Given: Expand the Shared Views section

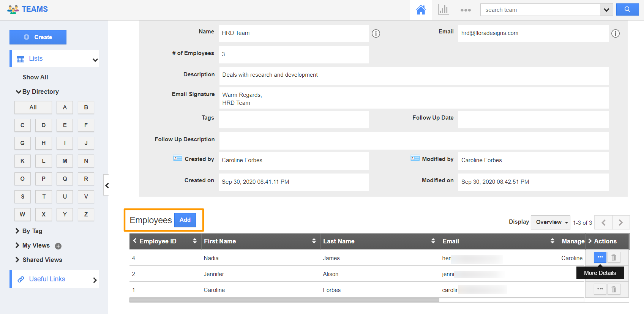Looking at the screenshot, I should (17, 260).
